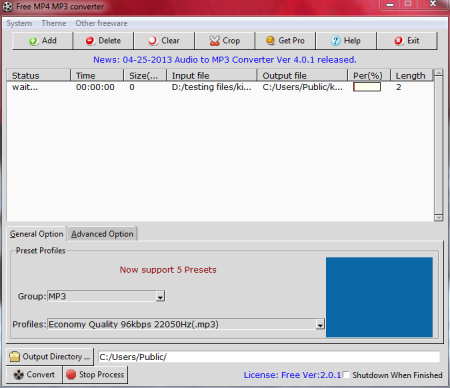Click Stop Process button
Viewport: 450px width, 388px height.
point(95,375)
